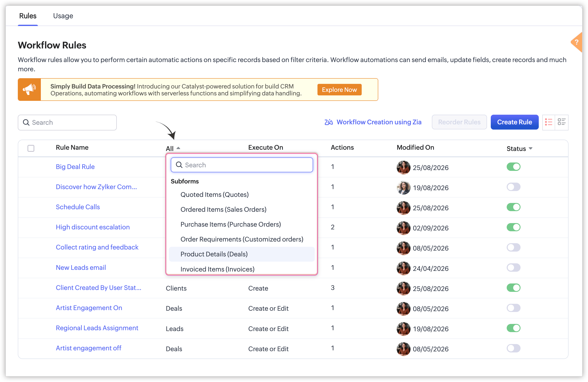The image size is (588, 382).
Task: Open the orange help question mark icon
Action: pos(577,42)
